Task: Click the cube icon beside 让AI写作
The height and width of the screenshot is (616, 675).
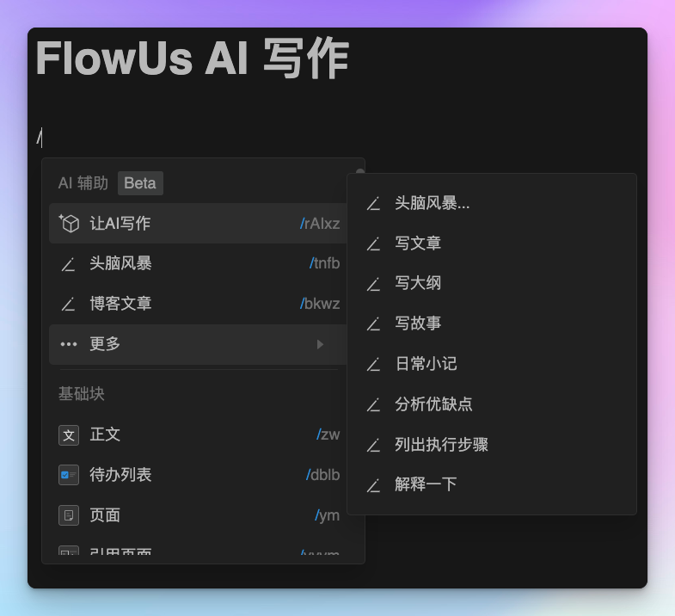Action: (x=69, y=223)
